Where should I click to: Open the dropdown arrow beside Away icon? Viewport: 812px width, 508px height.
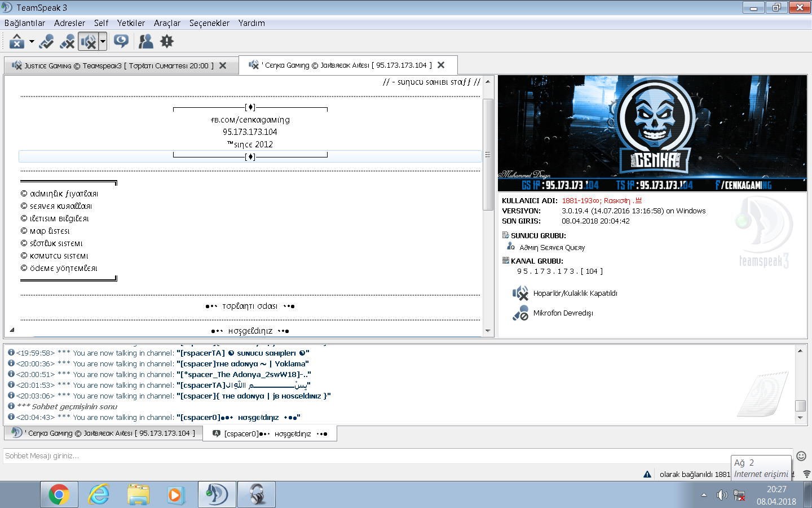pyautogui.click(x=32, y=41)
